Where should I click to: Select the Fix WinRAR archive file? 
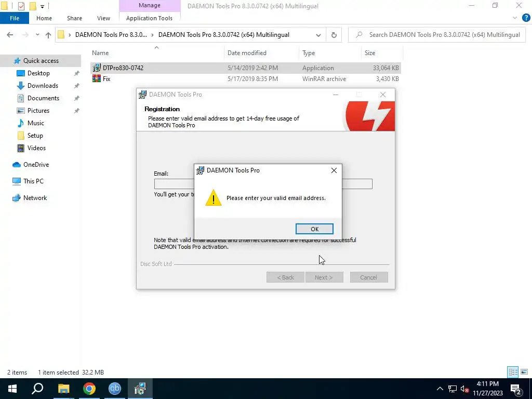(246, 79)
